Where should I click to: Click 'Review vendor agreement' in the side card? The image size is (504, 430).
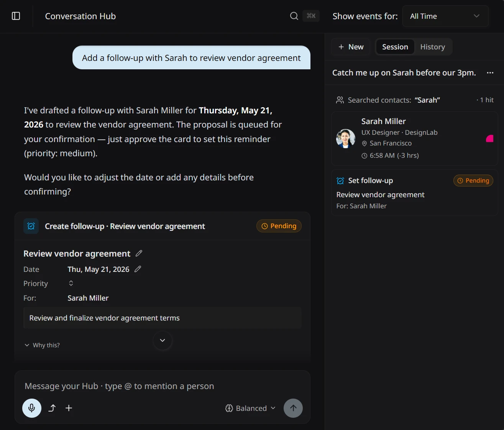point(380,195)
